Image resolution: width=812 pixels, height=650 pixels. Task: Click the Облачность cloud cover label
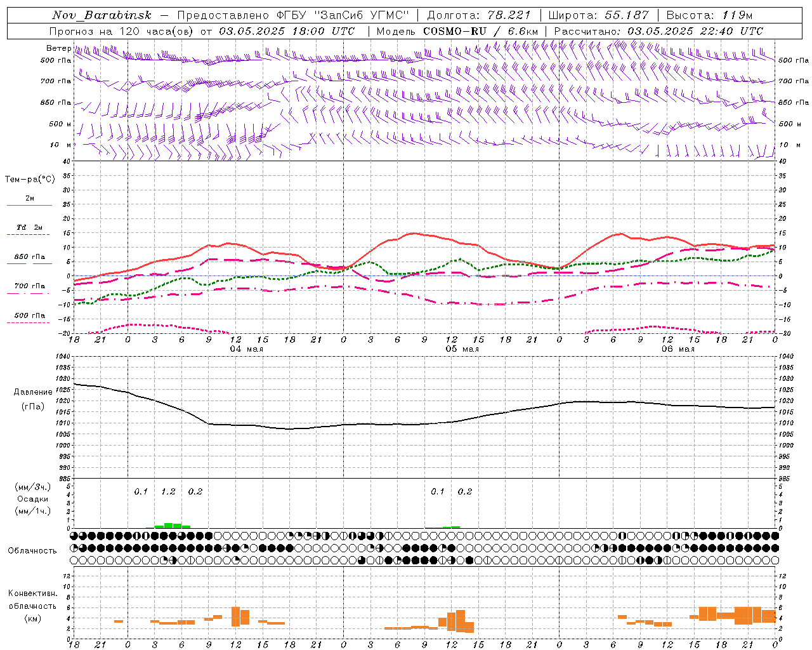pos(32,550)
